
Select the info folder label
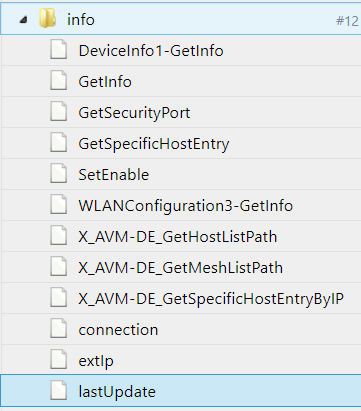81,20
